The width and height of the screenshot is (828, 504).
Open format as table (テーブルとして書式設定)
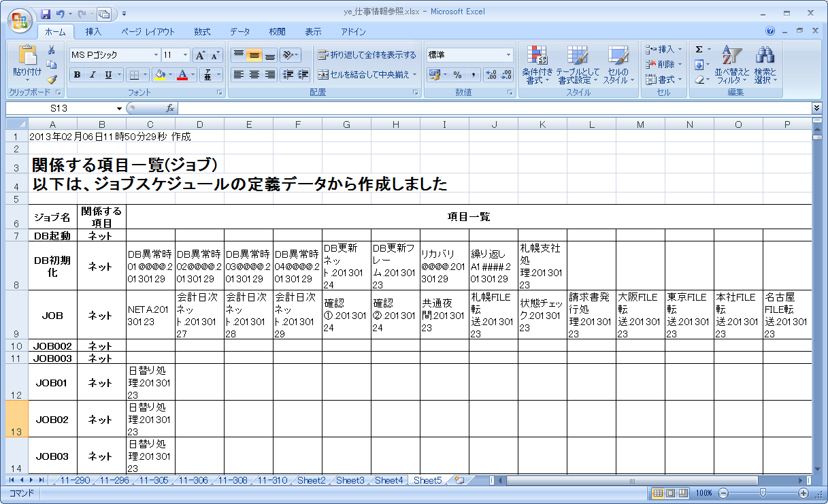coord(578,65)
